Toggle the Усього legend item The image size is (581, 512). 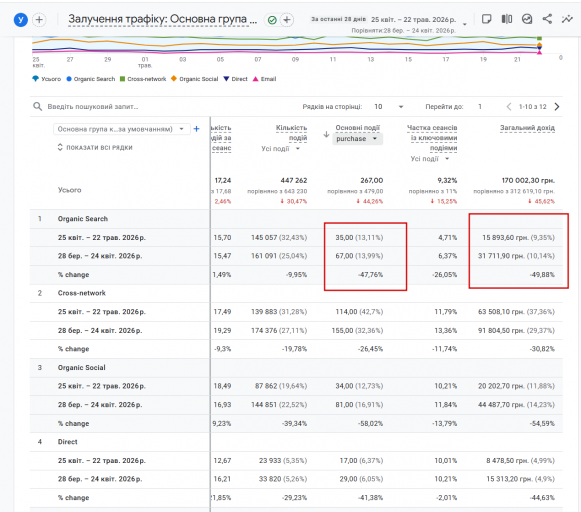pyautogui.click(x=47, y=79)
